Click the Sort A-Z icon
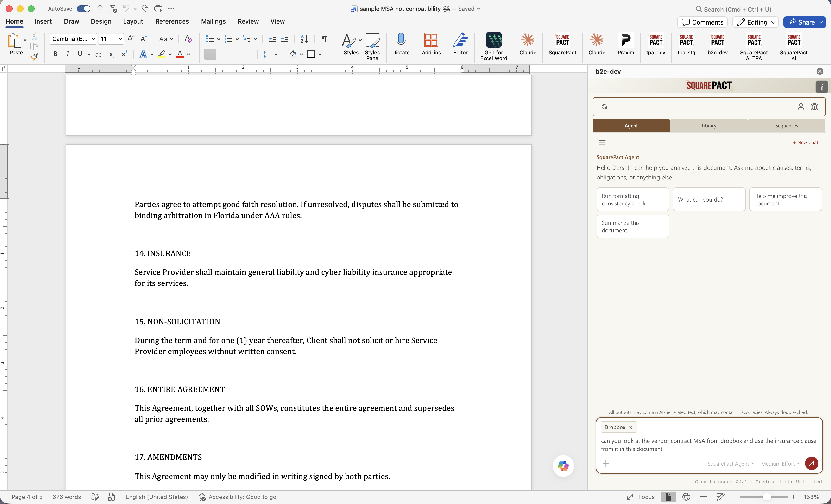 coord(304,39)
